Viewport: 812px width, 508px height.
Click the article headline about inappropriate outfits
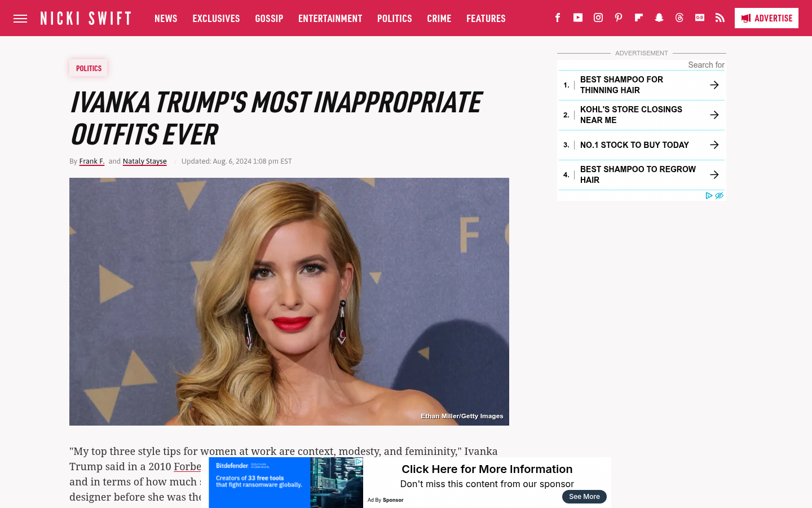[275, 118]
